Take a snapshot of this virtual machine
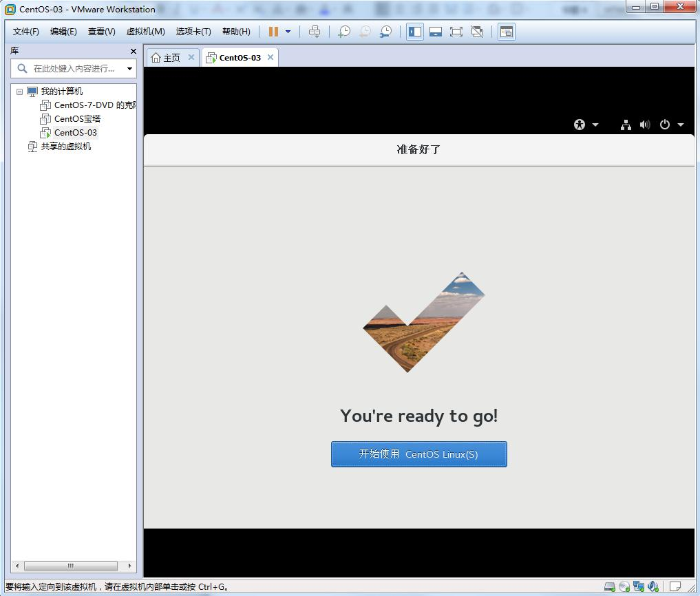Image resolution: width=700 pixels, height=596 pixels. [x=344, y=32]
